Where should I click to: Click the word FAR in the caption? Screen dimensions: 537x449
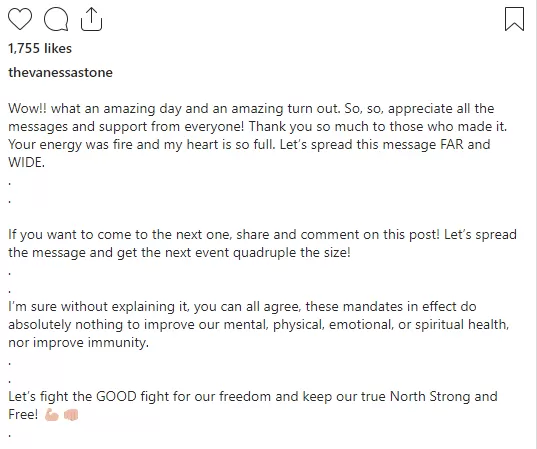tap(451, 144)
